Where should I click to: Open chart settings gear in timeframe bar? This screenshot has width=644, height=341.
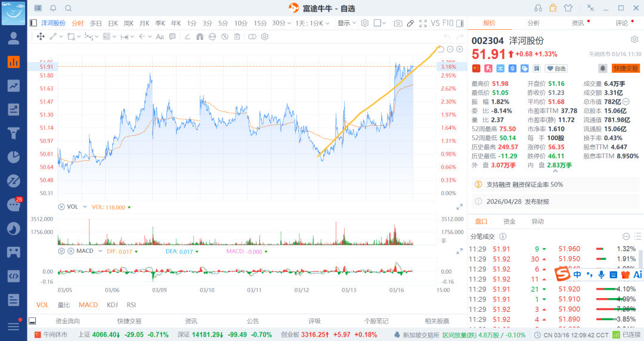click(x=365, y=23)
